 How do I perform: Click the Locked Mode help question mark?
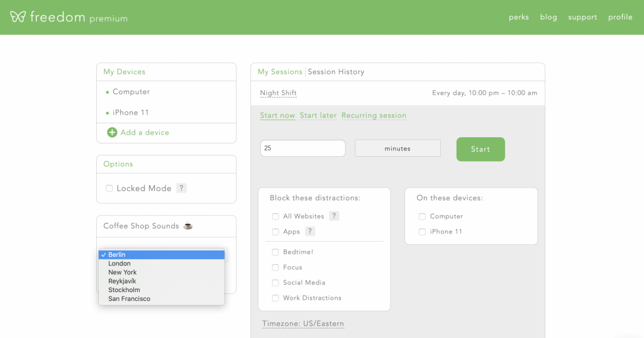click(181, 188)
